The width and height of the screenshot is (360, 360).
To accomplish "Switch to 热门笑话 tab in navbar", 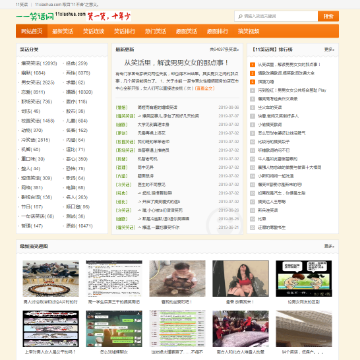I will pyautogui.click(x=155, y=31).
